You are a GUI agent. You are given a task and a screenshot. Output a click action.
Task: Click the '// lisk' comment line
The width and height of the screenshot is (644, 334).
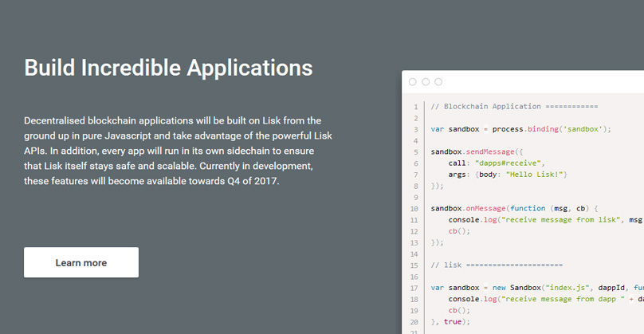click(x=497, y=265)
